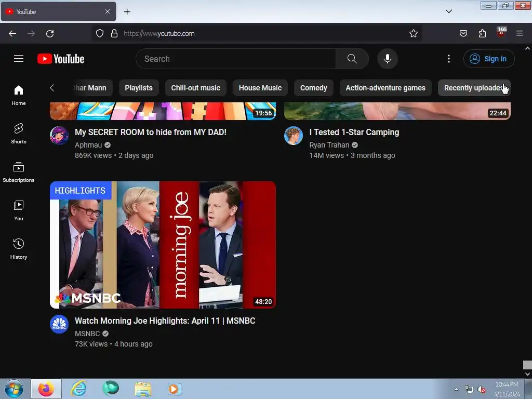
Task: Launch Internet Explorer from taskbar
Action: tap(78, 389)
